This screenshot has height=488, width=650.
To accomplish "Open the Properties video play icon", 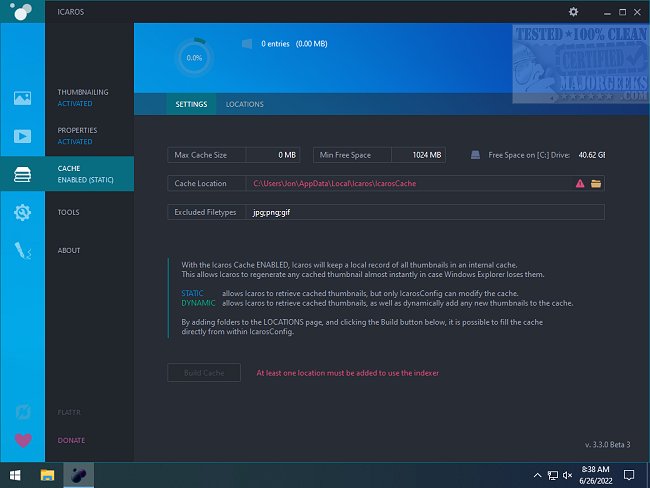I will 22,136.
